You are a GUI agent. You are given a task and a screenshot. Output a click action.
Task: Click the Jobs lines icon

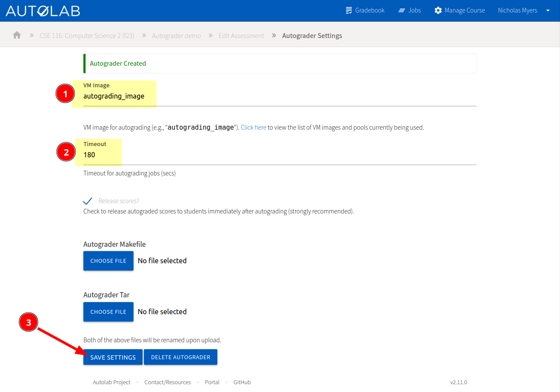point(402,10)
